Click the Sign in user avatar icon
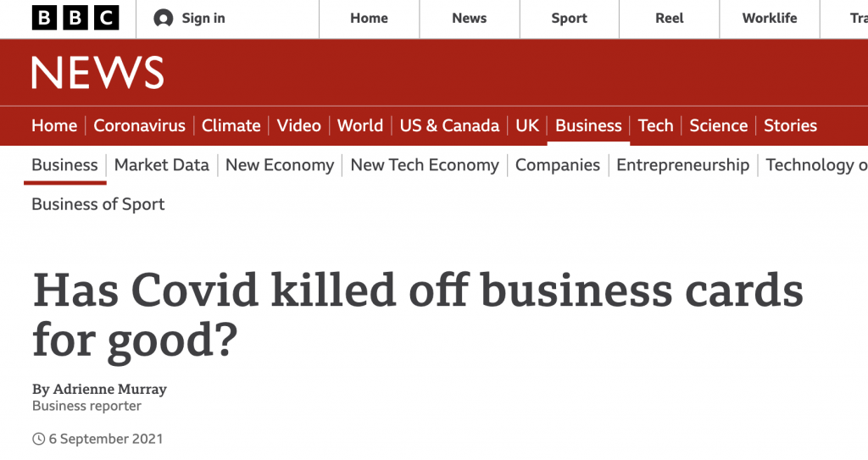The image size is (868, 460). click(x=164, y=19)
